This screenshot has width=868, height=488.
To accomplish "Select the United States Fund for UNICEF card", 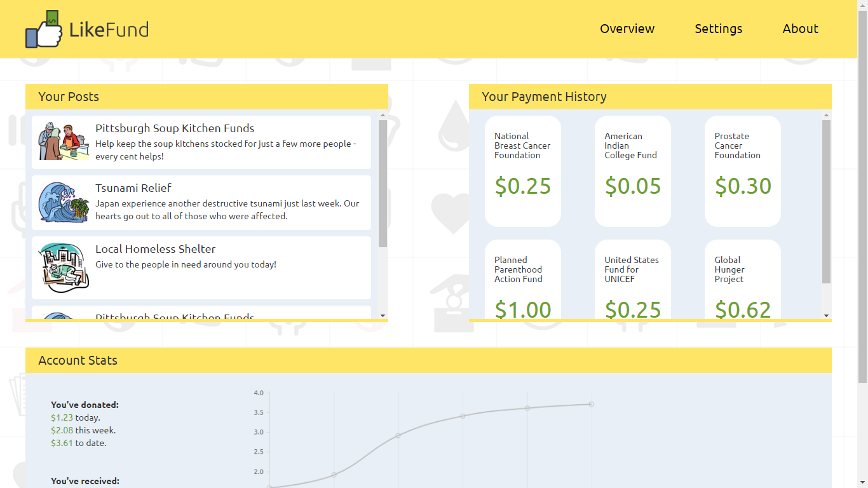I will (633, 280).
